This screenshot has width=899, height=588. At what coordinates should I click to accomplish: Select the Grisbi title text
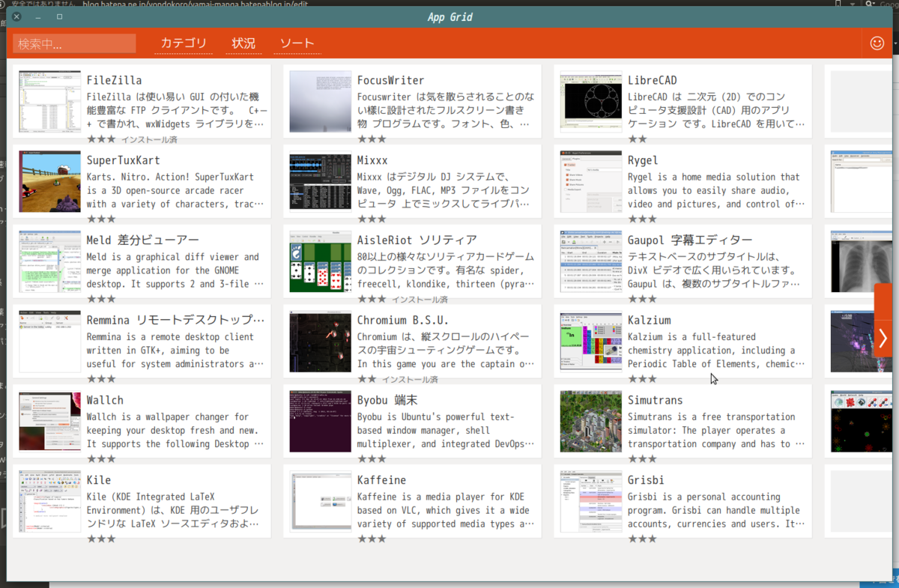[646, 480]
